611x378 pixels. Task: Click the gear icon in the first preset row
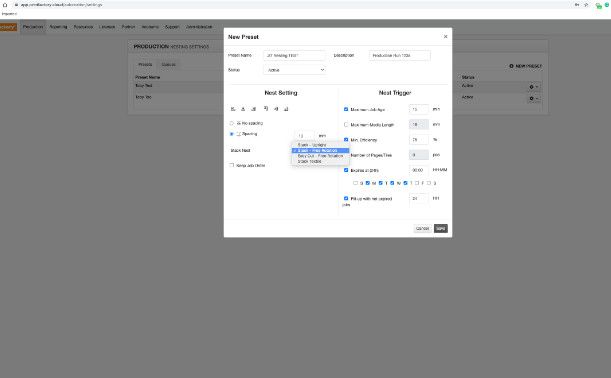531,87
